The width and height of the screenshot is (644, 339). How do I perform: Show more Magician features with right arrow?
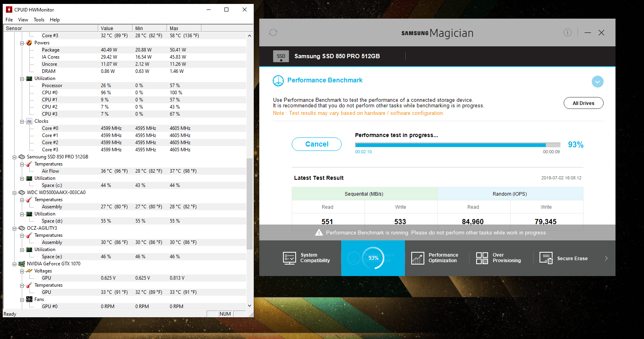click(606, 258)
